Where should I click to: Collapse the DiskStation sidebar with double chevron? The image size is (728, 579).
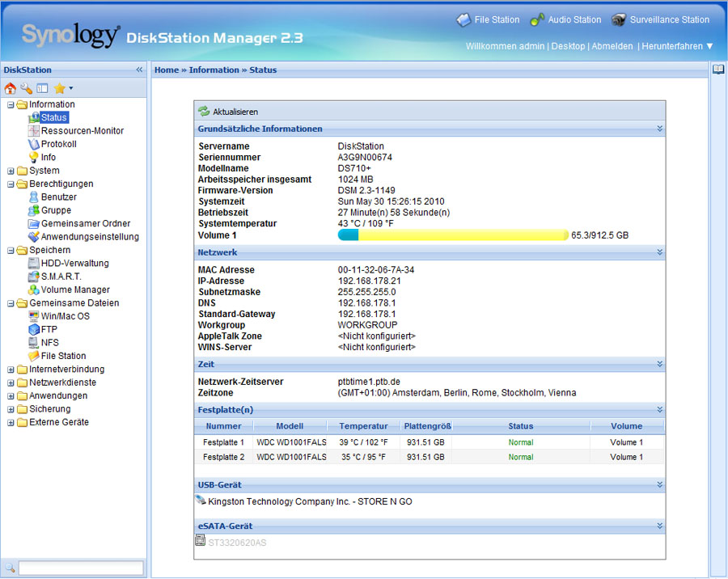click(x=139, y=70)
